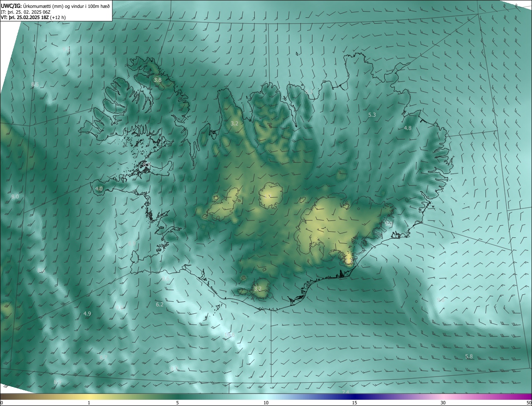This screenshot has width=532, height=406.
Task: Click the 10.6 value label on the map
Action: (229, 335)
